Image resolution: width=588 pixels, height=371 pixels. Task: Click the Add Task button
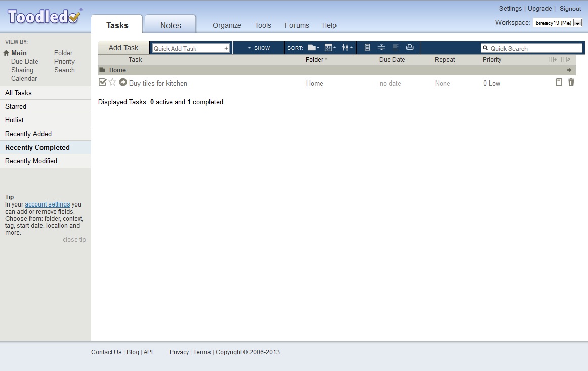coord(123,48)
